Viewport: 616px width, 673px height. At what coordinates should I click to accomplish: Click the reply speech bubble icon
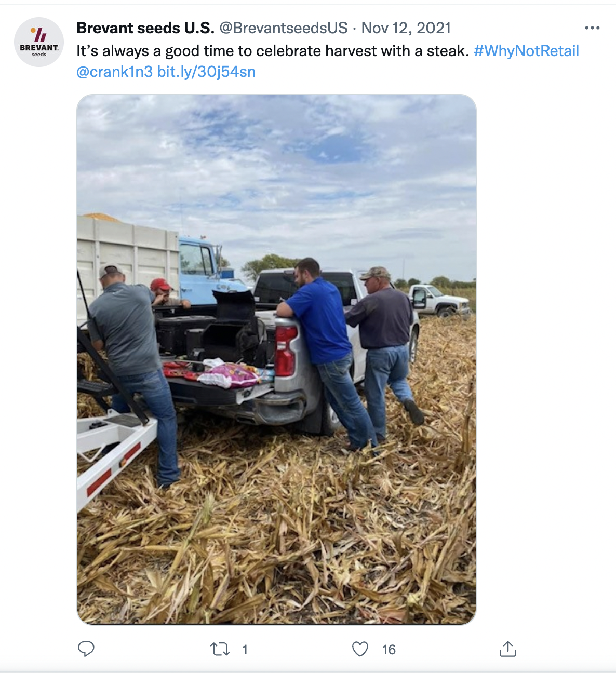tap(86, 649)
